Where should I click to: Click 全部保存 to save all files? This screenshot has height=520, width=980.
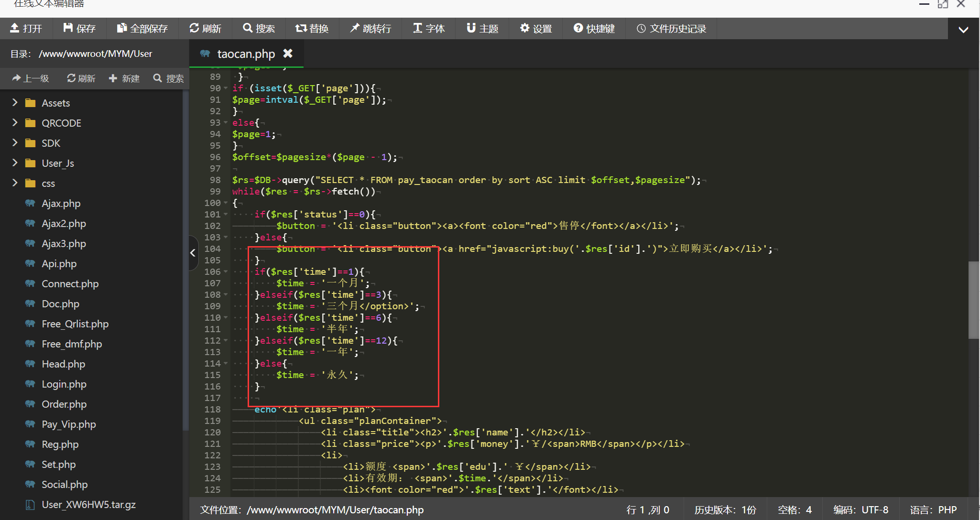[x=142, y=29]
